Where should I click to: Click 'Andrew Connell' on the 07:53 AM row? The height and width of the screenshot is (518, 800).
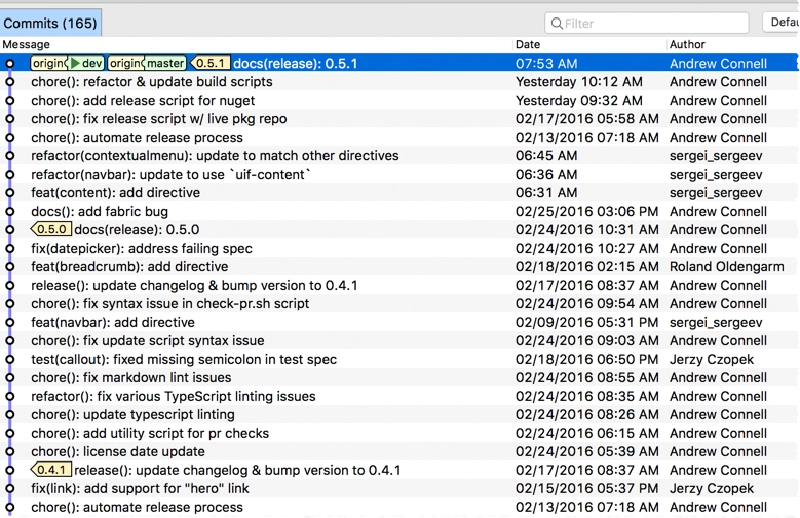(x=718, y=63)
